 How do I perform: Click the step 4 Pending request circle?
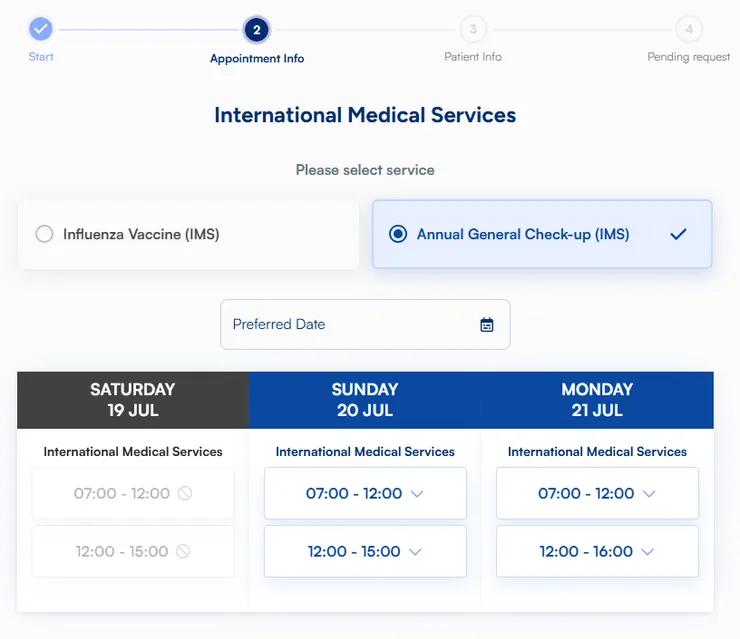click(x=689, y=30)
